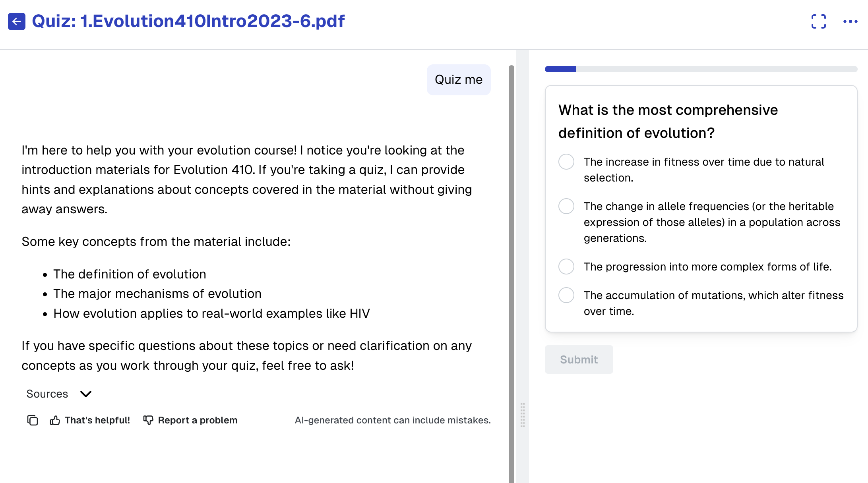The width and height of the screenshot is (868, 483).
Task: Click the Sources label to expand
Action: [47, 394]
